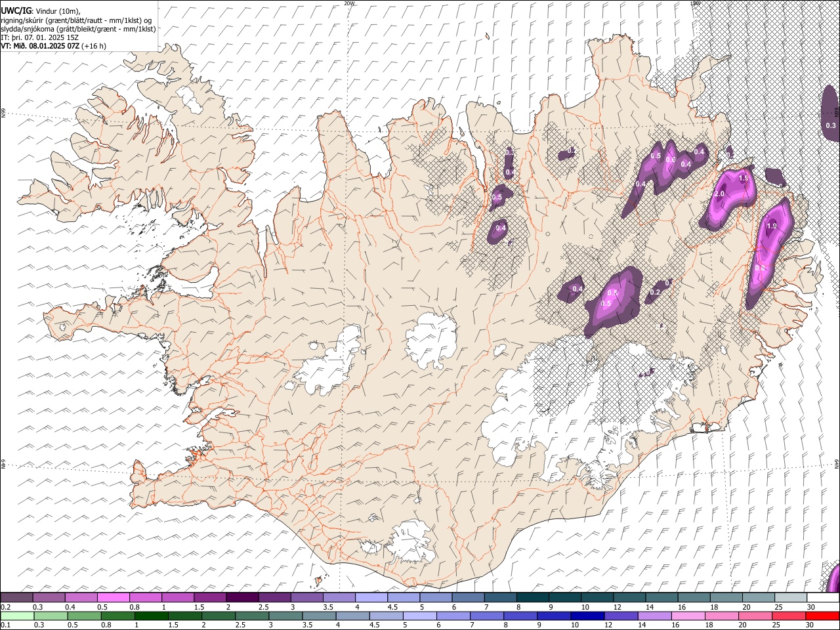Click the upper legend swatch between 3 and 3.5
840x630 pixels.
click(306, 598)
